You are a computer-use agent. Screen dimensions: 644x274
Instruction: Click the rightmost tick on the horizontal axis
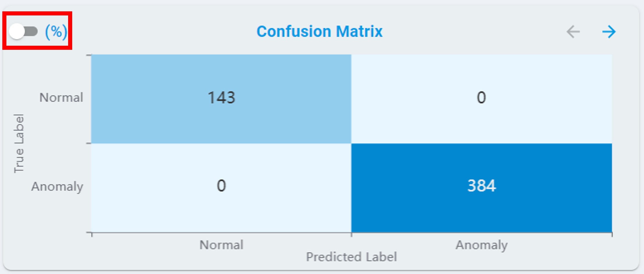tap(612, 234)
